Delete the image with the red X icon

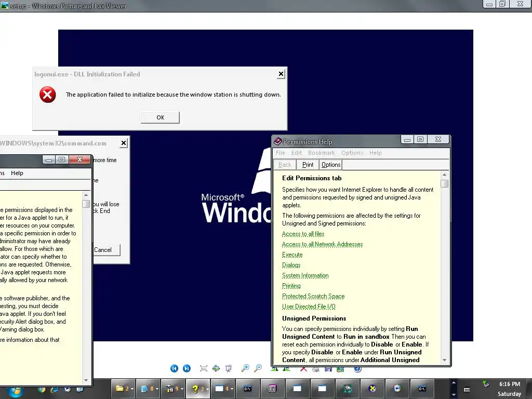click(303, 369)
